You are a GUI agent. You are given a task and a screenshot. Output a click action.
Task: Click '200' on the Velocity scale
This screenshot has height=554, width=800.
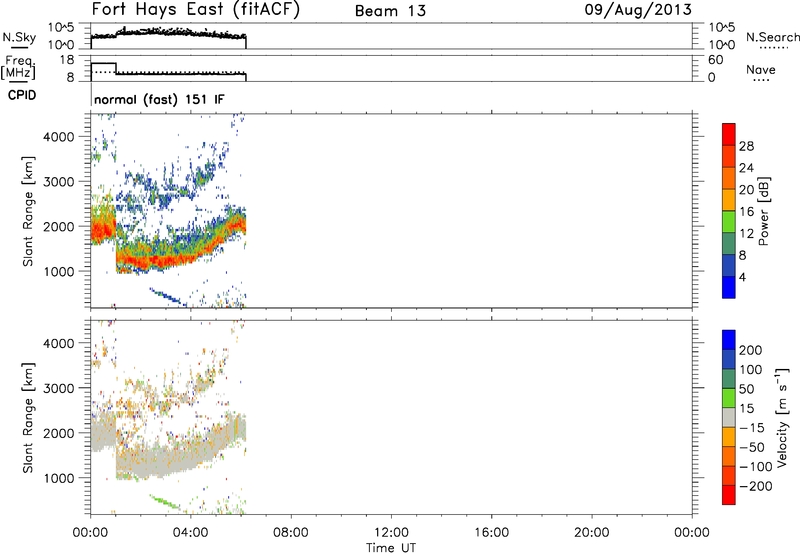click(x=751, y=350)
